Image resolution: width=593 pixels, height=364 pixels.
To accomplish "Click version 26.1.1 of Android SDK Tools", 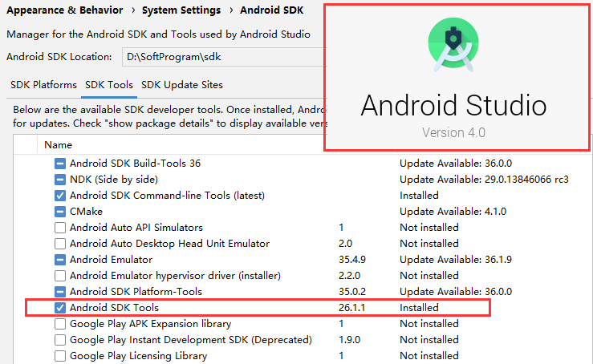I will point(352,308).
